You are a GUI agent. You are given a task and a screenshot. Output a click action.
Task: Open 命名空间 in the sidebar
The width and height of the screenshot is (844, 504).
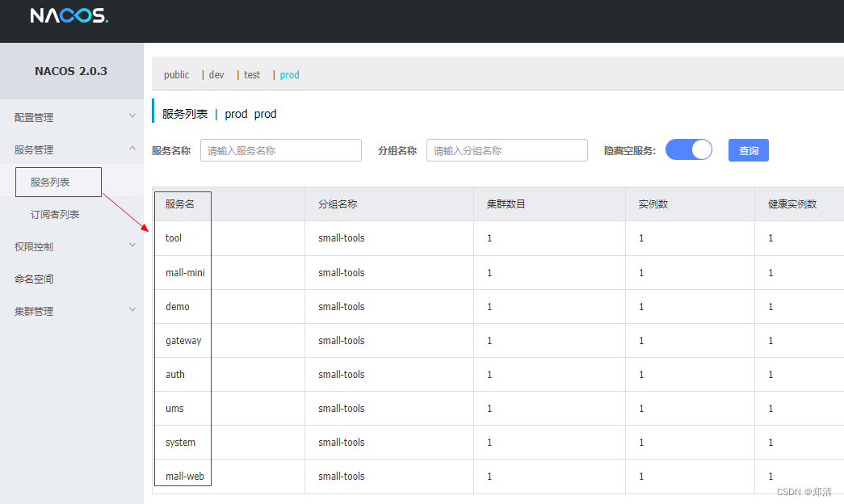34,279
